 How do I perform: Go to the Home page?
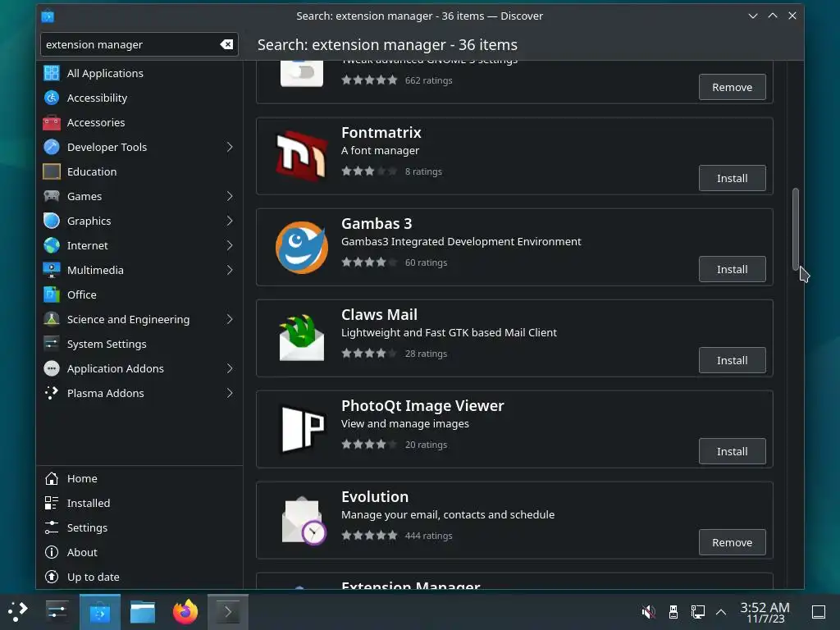coord(139,478)
